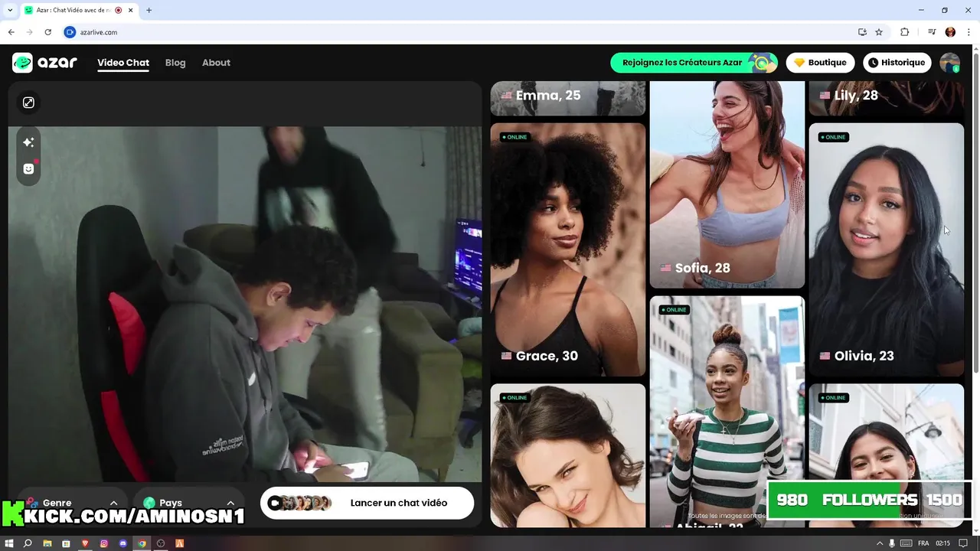980x551 pixels.
Task: Open the Blog page
Action: (175, 63)
